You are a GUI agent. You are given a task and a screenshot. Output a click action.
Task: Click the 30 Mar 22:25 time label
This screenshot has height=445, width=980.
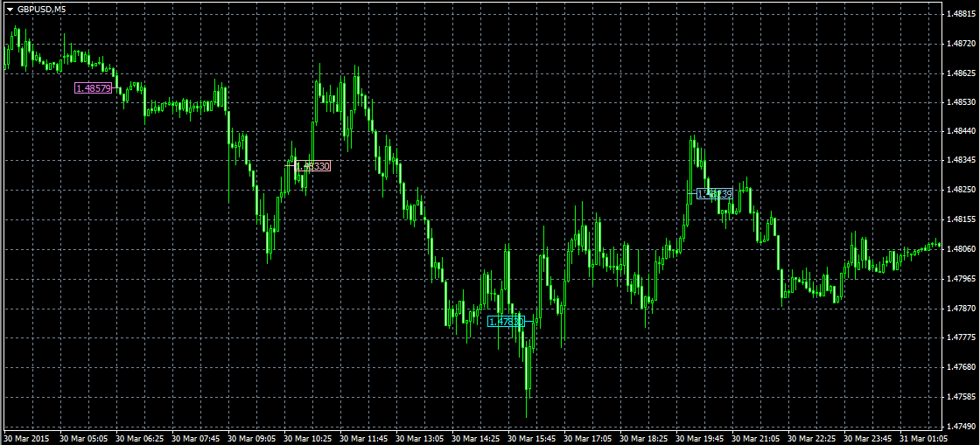point(811,438)
